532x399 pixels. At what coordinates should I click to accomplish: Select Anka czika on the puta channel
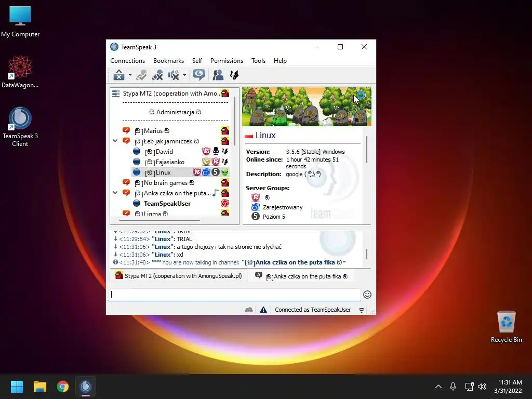point(175,193)
